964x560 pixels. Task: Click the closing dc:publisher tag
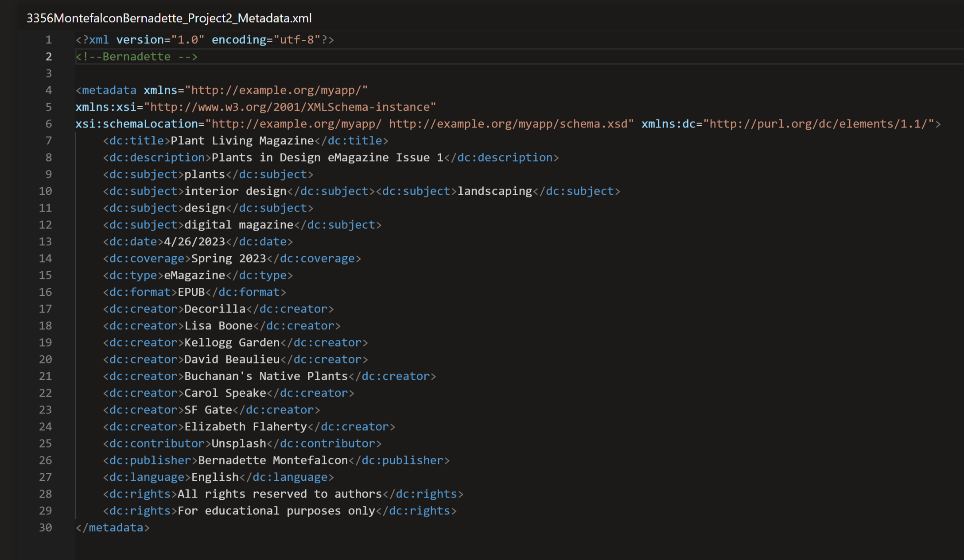(399, 460)
